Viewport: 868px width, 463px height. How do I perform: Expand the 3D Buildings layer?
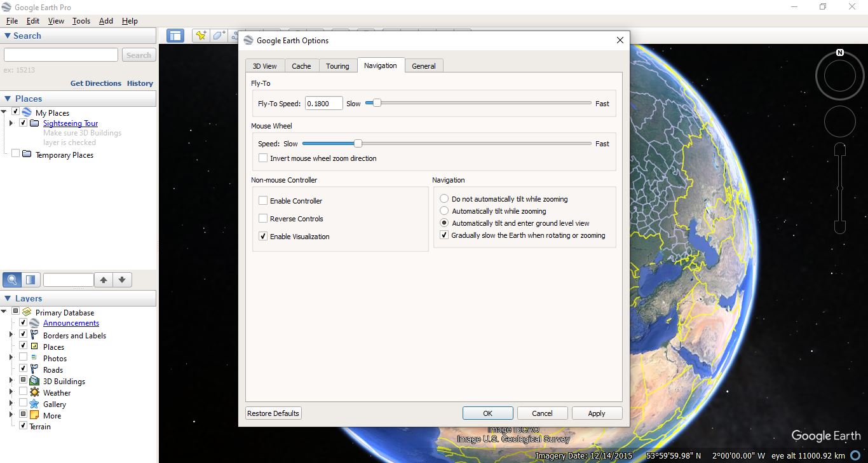pyautogui.click(x=11, y=380)
